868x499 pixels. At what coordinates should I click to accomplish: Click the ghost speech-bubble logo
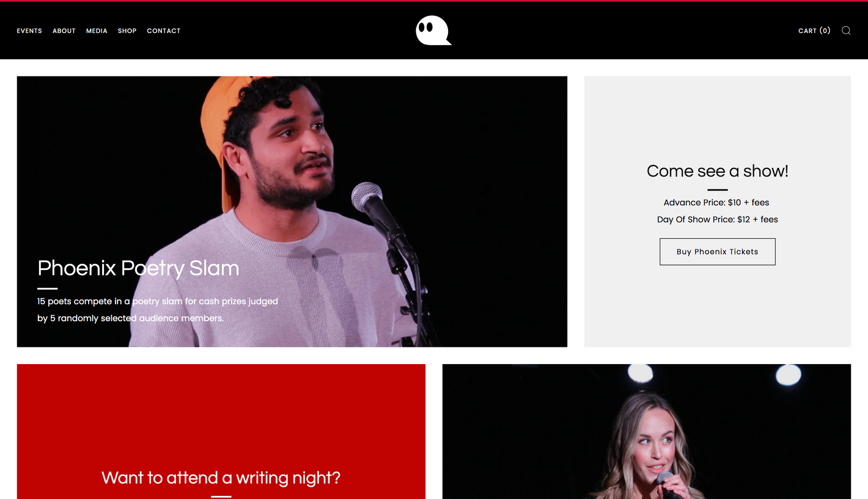point(433,31)
